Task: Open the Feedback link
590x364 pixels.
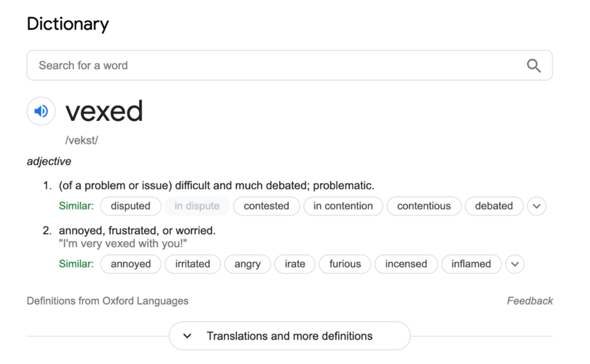Action: [530, 301]
